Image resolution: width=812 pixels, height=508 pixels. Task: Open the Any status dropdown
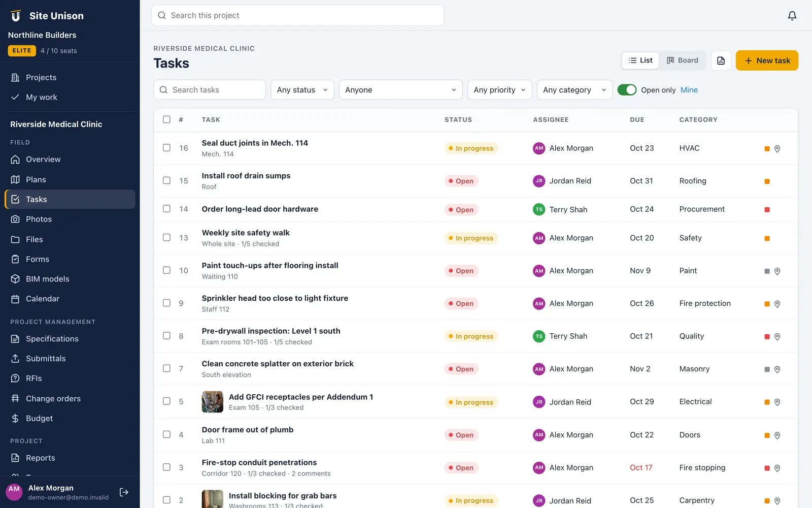[x=302, y=90]
